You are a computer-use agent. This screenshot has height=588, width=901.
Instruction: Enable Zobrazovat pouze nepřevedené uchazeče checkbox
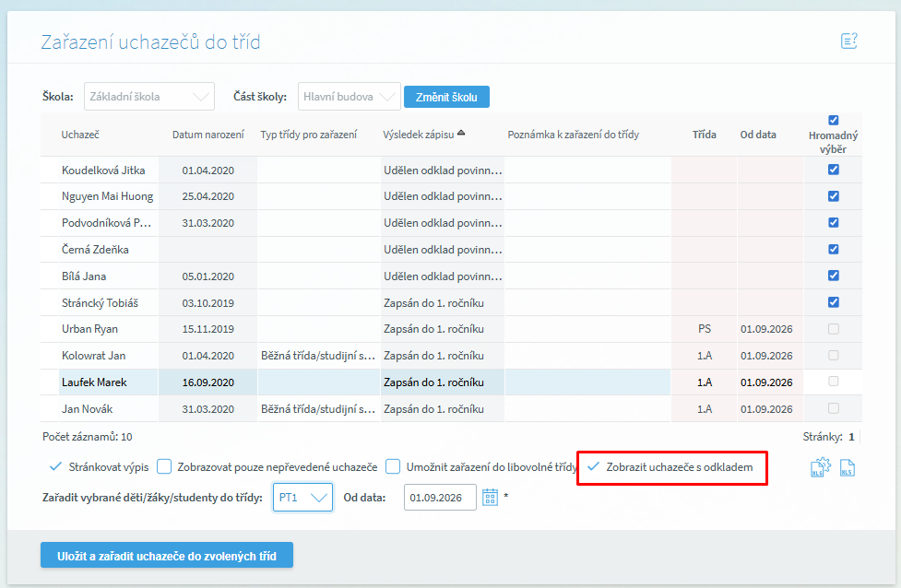[x=165, y=467]
